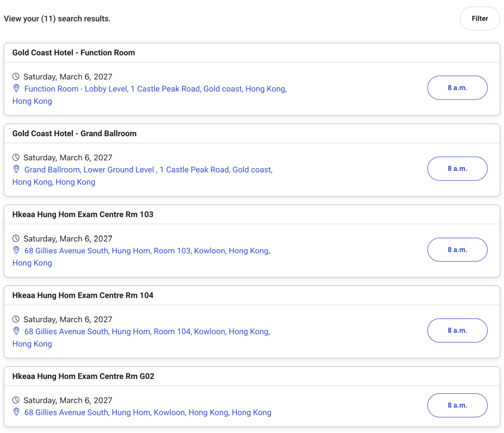
Task: Pick 8 a.m. slot for Hung Hom Rm 104
Action: (457, 330)
